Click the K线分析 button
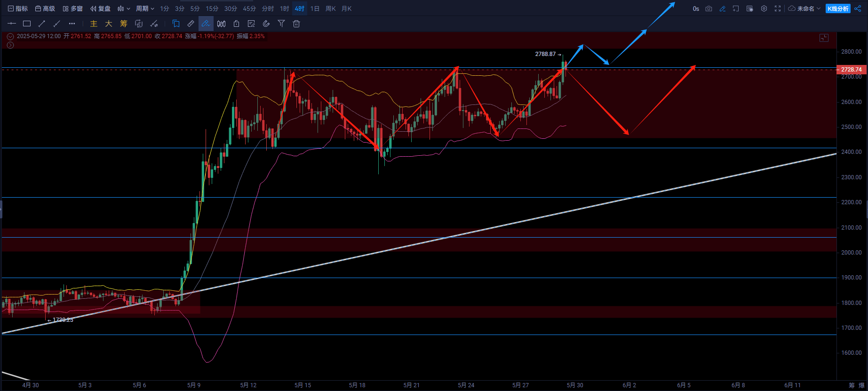The width and height of the screenshot is (868, 391). click(x=838, y=8)
